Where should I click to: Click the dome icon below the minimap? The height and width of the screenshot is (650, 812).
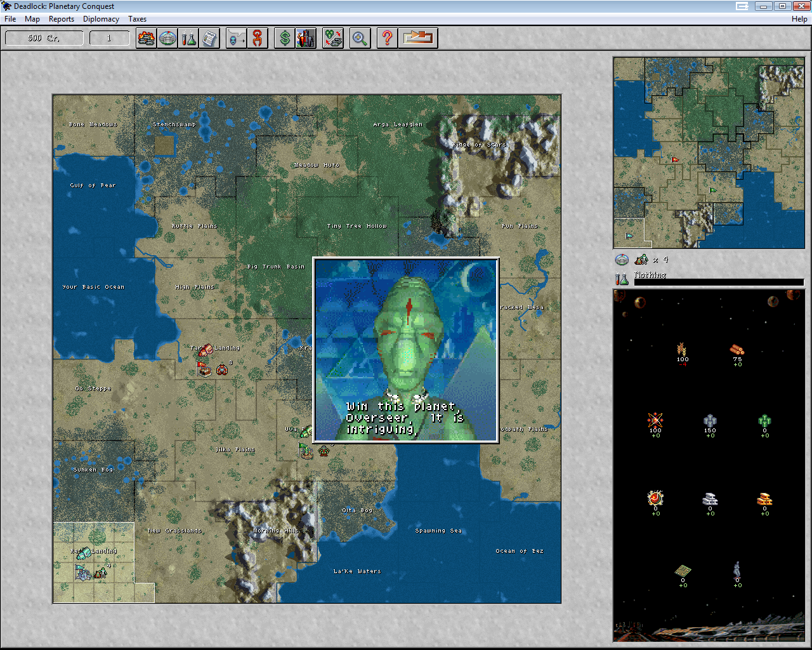click(x=622, y=260)
